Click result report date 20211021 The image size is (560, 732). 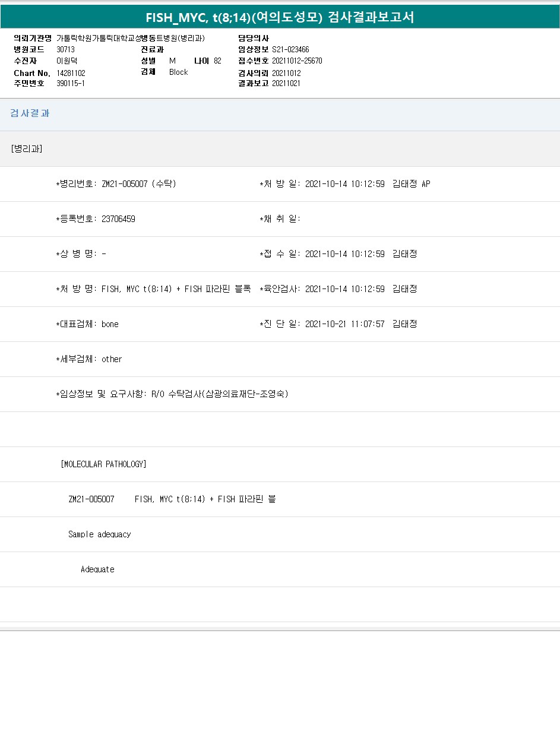[286, 84]
